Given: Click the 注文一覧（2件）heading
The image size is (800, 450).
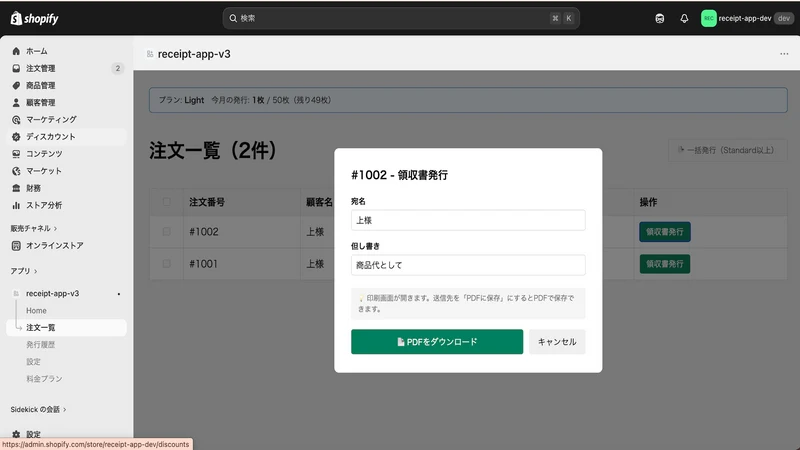Looking at the screenshot, I should [213, 151].
